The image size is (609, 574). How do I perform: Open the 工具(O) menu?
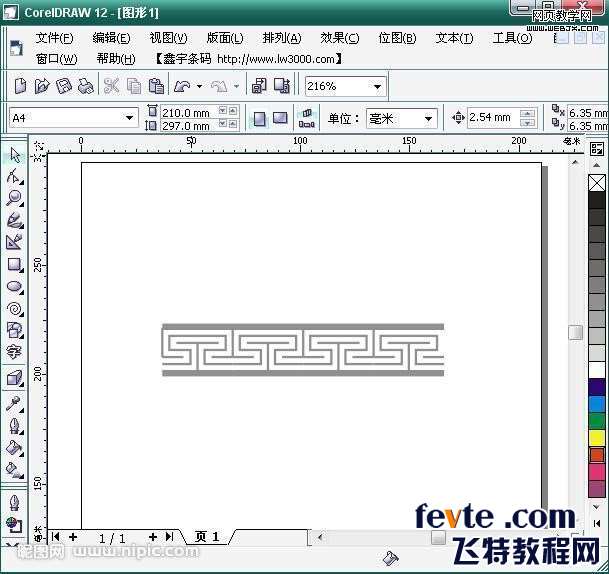[512, 38]
